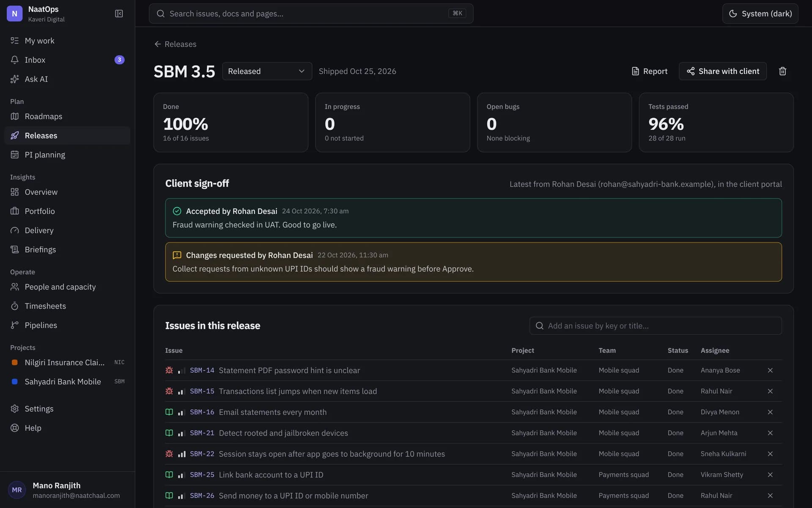Open PI planning calendar item
Screen dimensions: 812x508
point(68,155)
